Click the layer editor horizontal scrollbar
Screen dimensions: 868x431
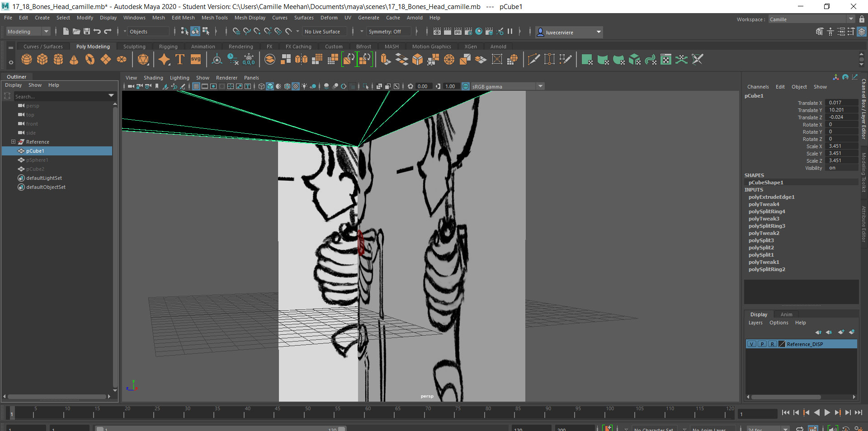tap(786, 397)
